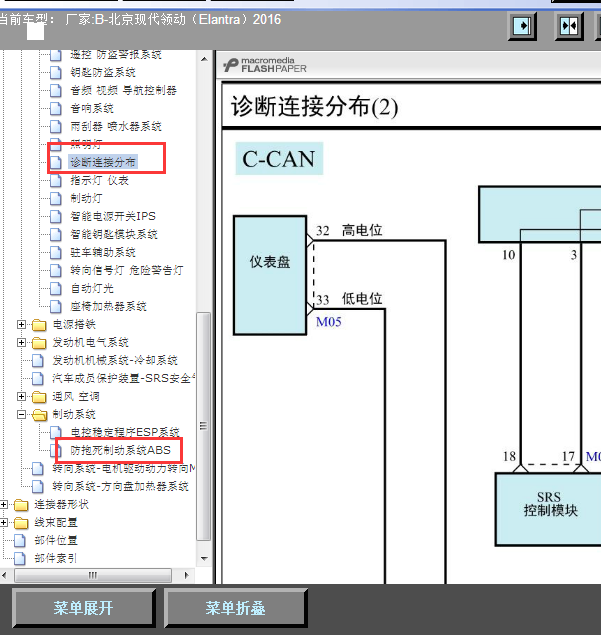Open 发动机机械系统-冷却系统 entry

(115, 360)
